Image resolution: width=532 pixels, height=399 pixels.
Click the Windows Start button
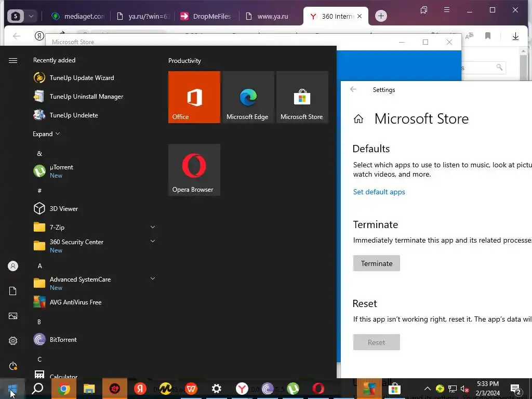coord(12,389)
